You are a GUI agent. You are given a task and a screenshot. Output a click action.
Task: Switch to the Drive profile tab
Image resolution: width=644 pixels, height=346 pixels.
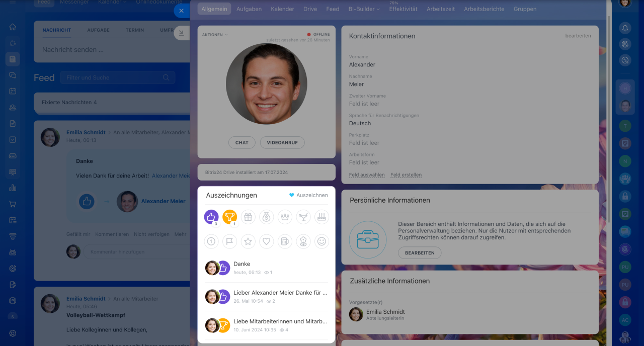(x=310, y=9)
